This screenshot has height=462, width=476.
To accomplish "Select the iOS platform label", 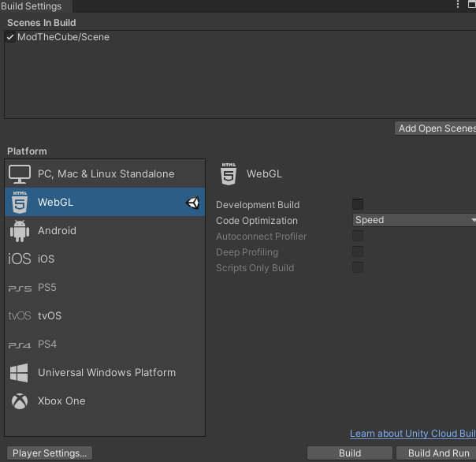I will (46, 259).
